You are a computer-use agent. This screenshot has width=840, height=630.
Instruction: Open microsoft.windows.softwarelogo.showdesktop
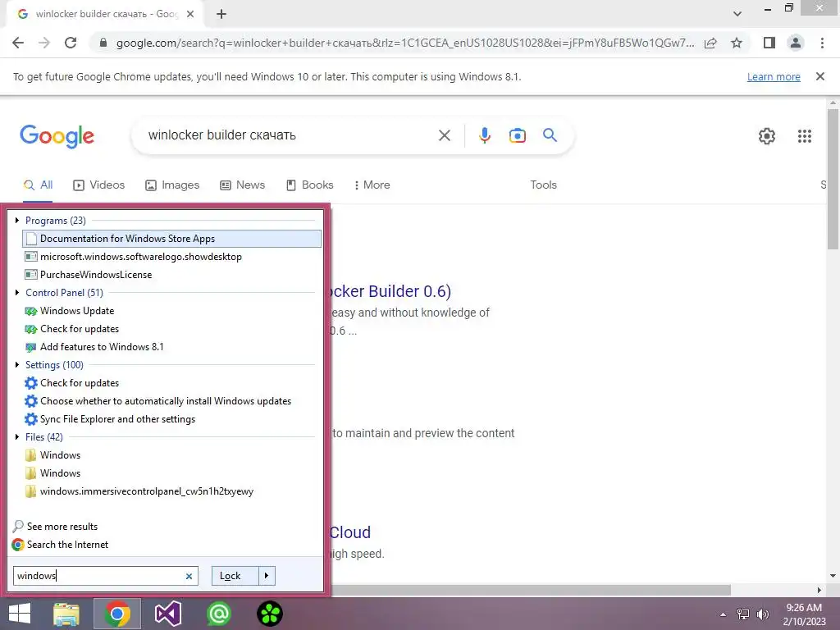(x=171, y=257)
